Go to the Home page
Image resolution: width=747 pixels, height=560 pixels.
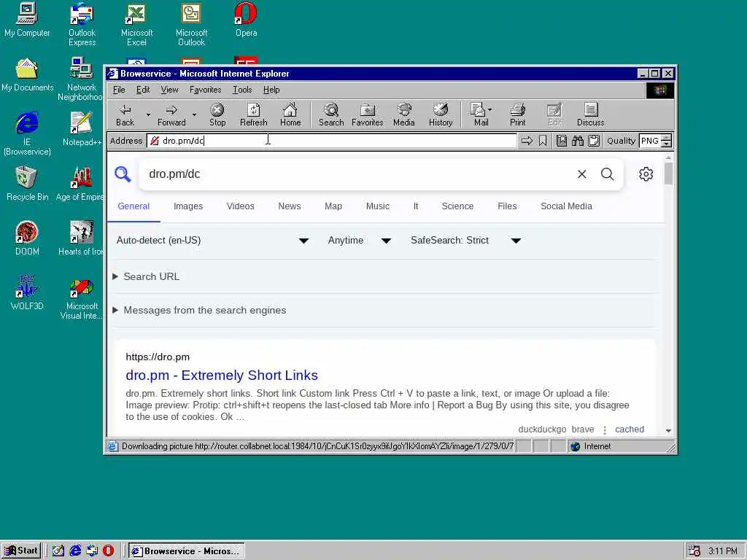pos(290,114)
